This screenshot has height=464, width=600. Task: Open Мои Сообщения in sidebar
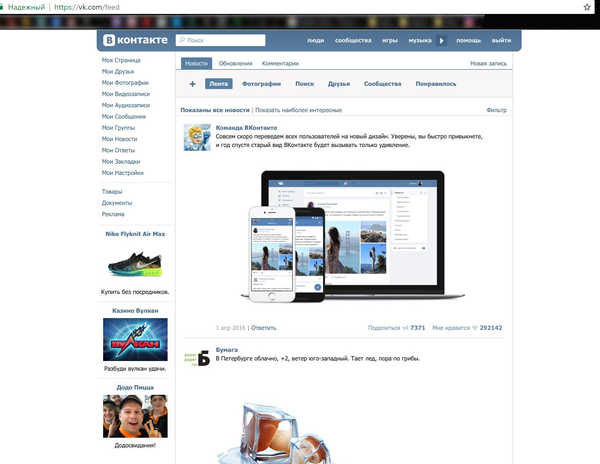pyautogui.click(x=124, y=117)
